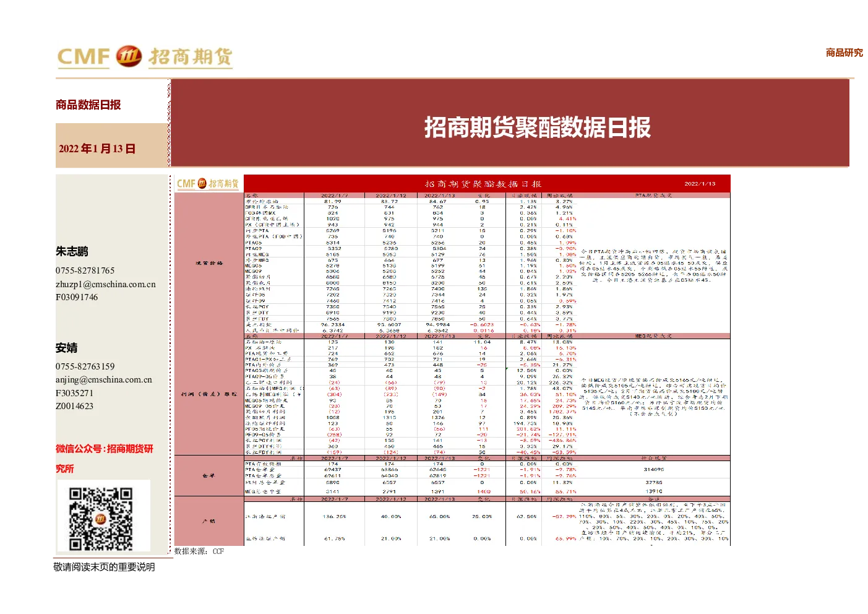Select license number F03091746

click(x=77, y=297)
